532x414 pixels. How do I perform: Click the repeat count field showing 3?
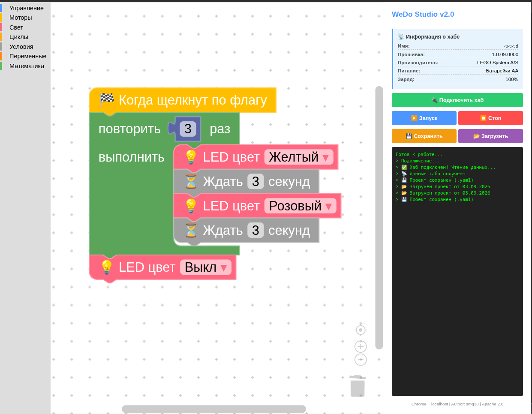pos(188,129)
